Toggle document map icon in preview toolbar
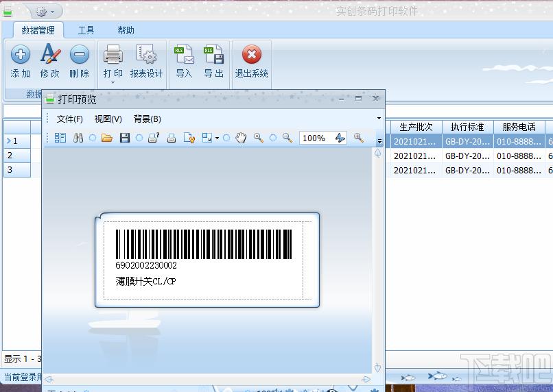The width and height of the screenshot is (553, 392). [x=60, y=138]
